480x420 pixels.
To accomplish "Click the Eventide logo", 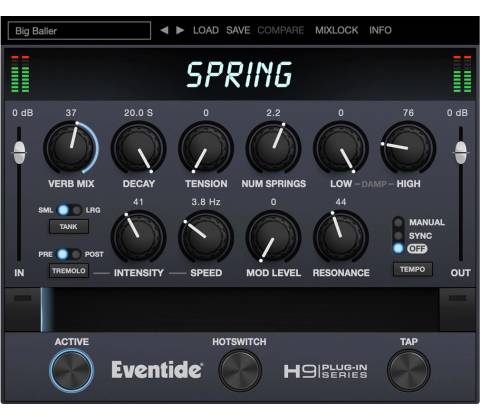I will (157, 370).
